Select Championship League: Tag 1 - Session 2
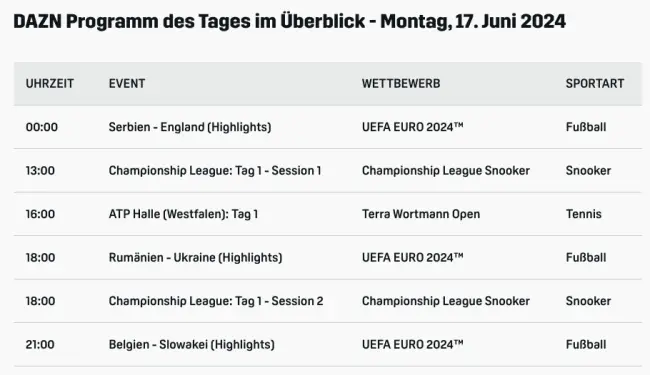The height and width of the screenshot is (375, 650). coord(216,301)
